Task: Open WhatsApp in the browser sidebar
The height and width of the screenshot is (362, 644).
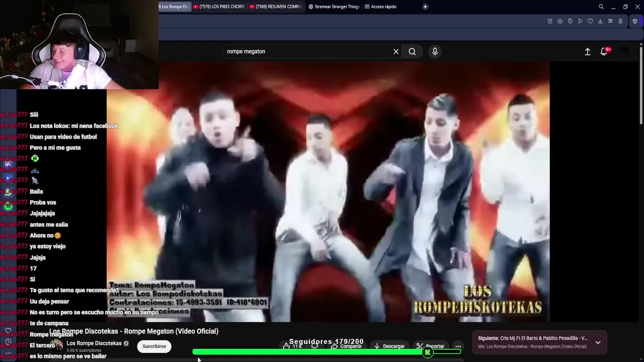Action: coord(8,192)
